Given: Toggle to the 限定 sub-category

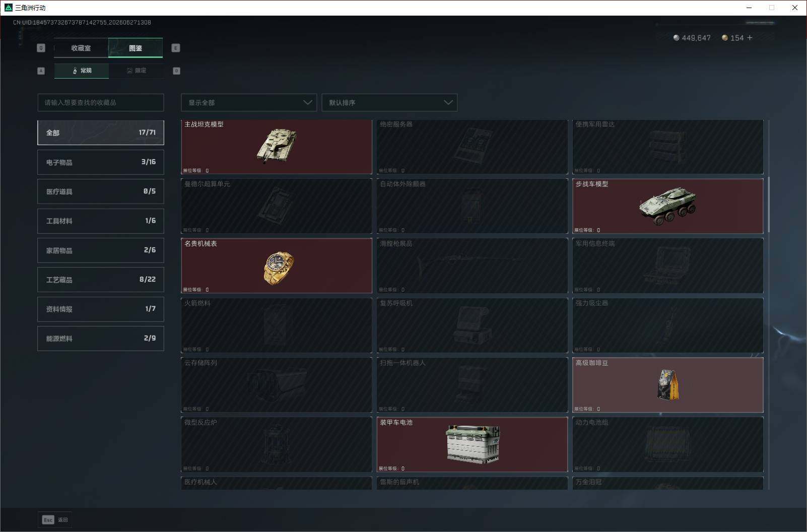Looking at the screenshot, I should (136, 71).
